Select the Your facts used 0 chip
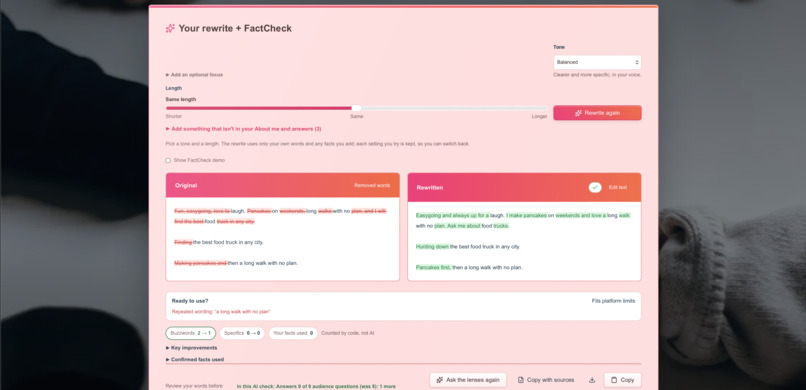 293,333
